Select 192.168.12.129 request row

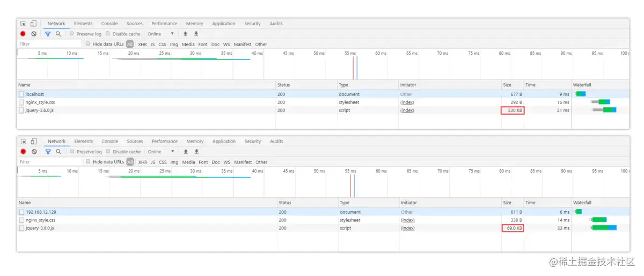pos(323,212)
